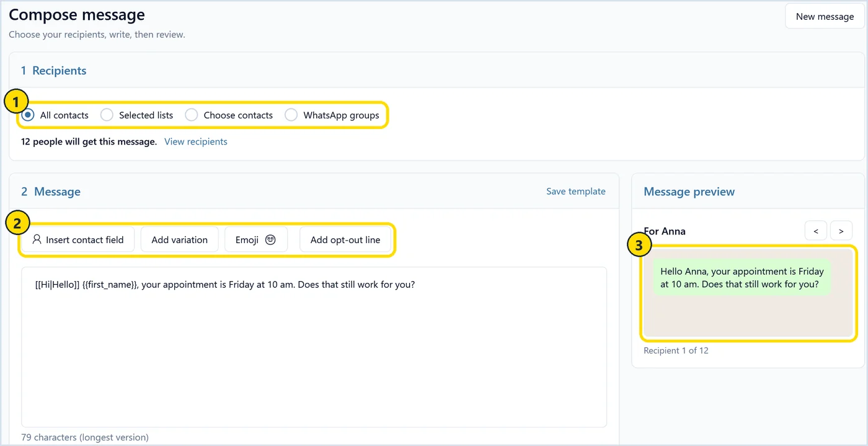This screenshot has height=446, width=868.
Task: Click the 'Recipient 1 of 12' label
Action: coord(676,350)
